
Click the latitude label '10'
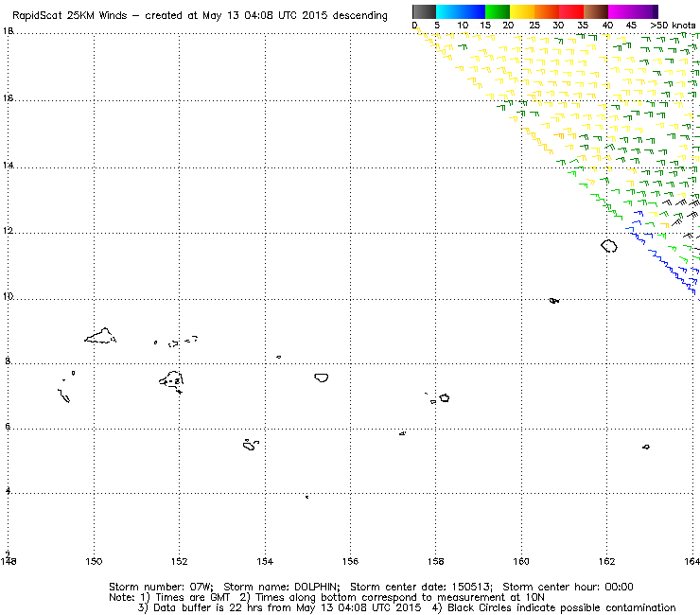[x=8, y=296]
